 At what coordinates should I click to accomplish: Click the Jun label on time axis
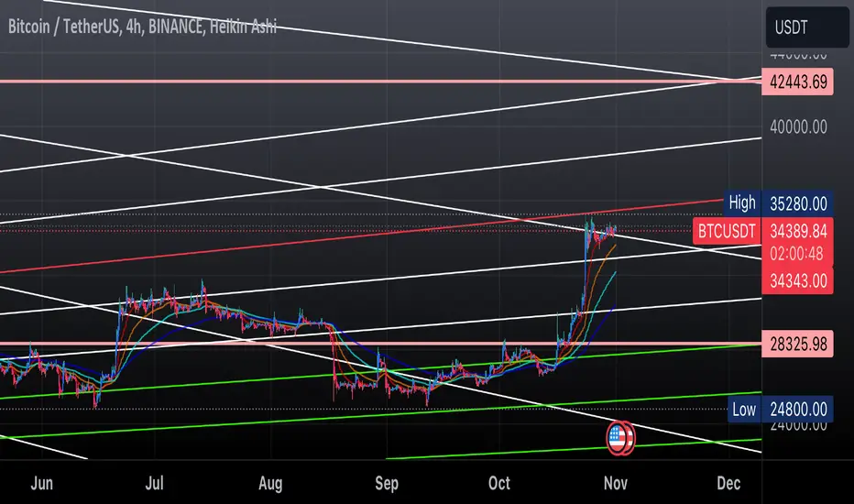pyautogui.click(x=42, y=483)
